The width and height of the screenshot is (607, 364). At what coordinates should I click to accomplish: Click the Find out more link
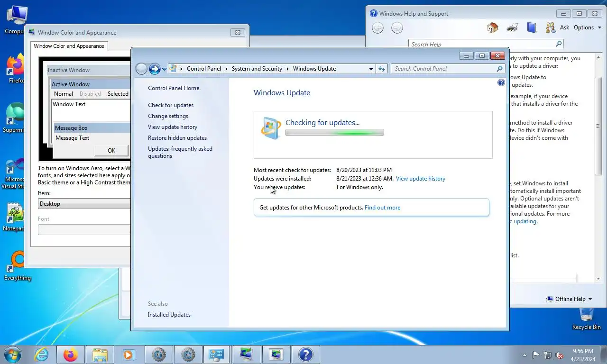(382, 208)
